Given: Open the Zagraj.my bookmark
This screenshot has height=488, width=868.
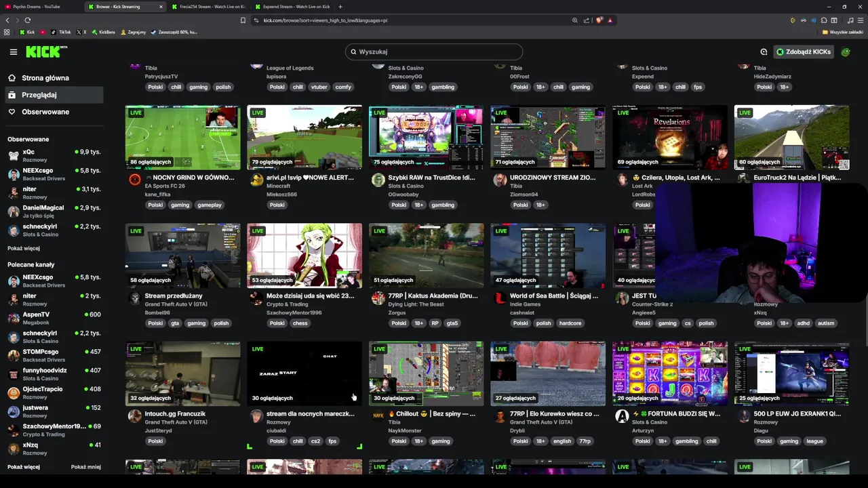Looking at the screenshot, I should pyautogui.click(x=132, y=32).
